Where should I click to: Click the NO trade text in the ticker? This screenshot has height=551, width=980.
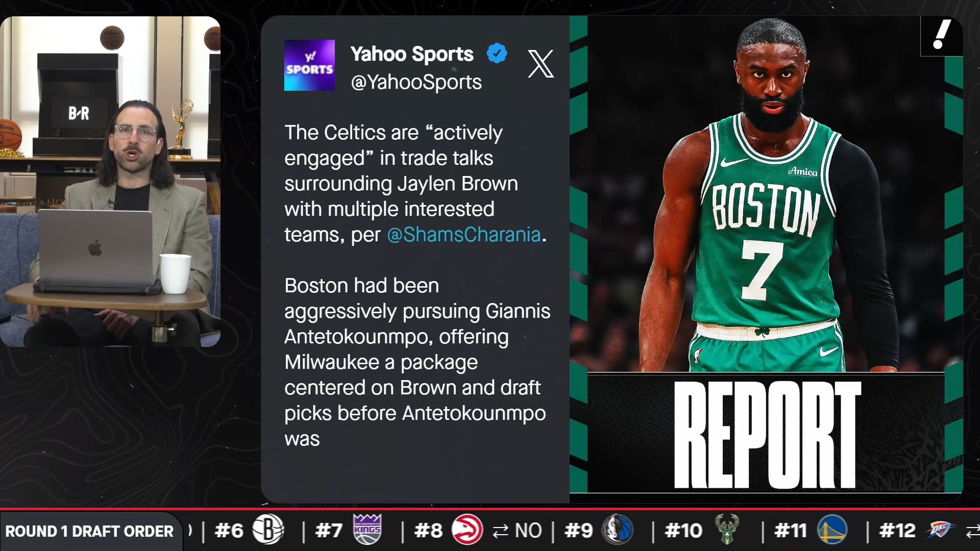(x=528, y=531)
